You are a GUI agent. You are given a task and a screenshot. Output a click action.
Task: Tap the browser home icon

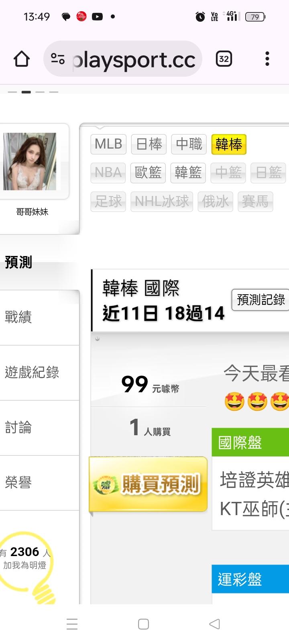[22, 59]
